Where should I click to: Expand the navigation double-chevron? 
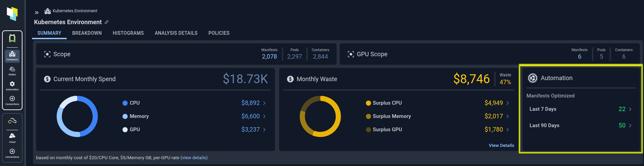coord(37,13)
